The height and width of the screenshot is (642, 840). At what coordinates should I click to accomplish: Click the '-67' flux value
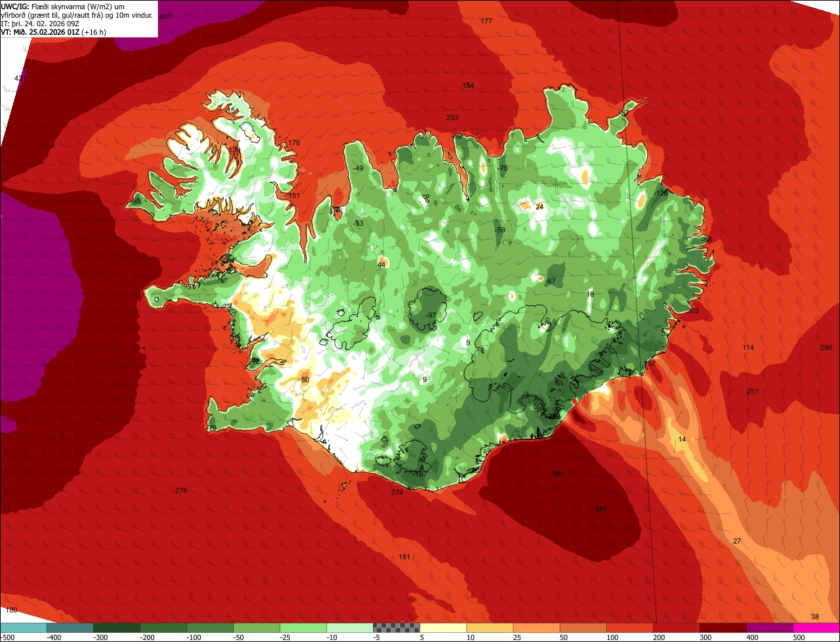pyautogui.click(x=550, y=282)
